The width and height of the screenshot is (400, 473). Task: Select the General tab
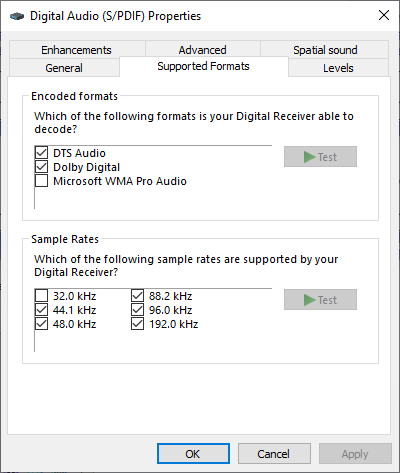pos(64,68)
